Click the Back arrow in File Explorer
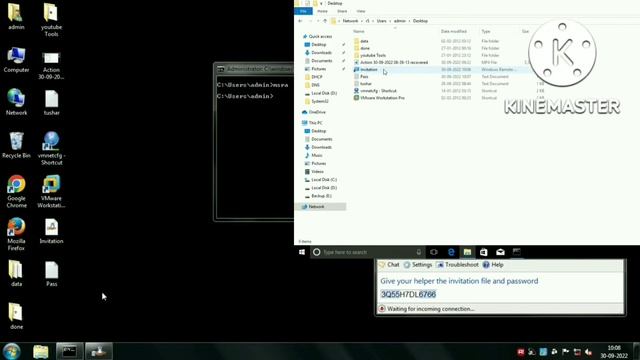Image resolution: width=640 pixels, height=360 pixels. click(x=300, y=21)
